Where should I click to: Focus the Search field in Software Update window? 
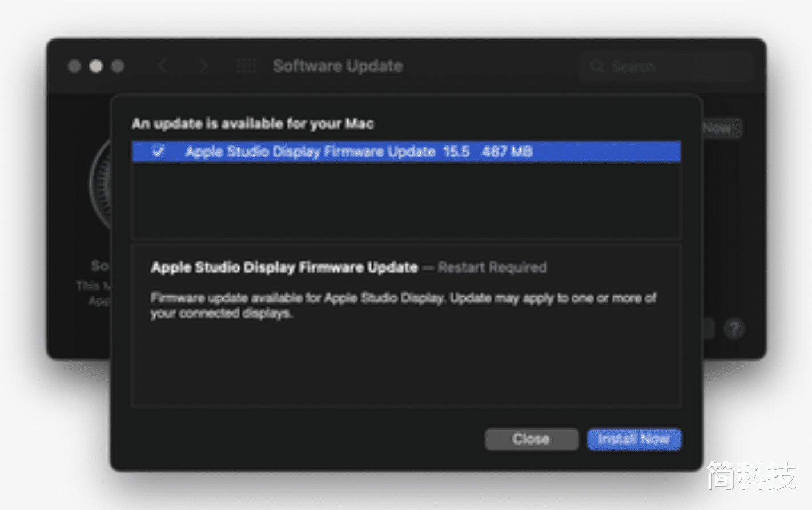tap(666, 67)
